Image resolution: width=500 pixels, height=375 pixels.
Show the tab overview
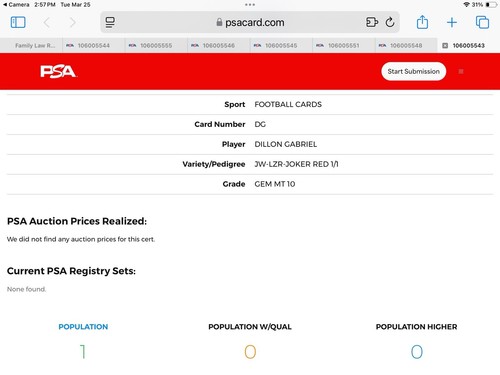[x=482, y=22]
